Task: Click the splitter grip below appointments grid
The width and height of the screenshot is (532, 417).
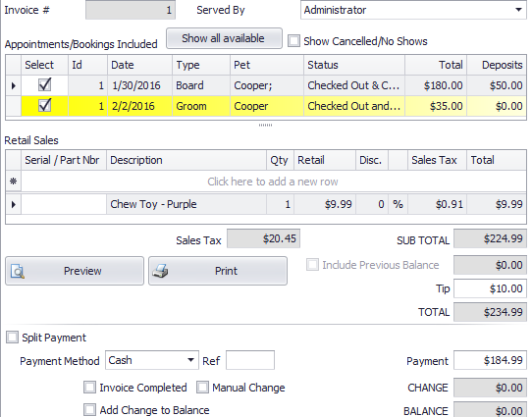Action: [x=265, y=126]
